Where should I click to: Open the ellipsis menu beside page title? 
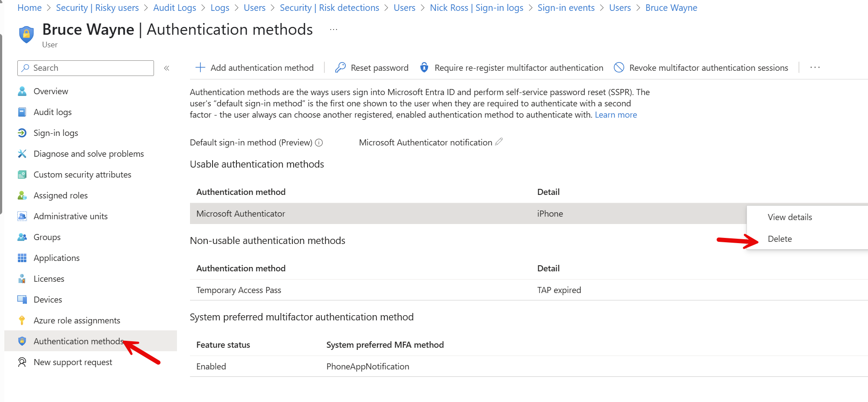(334, 30)
